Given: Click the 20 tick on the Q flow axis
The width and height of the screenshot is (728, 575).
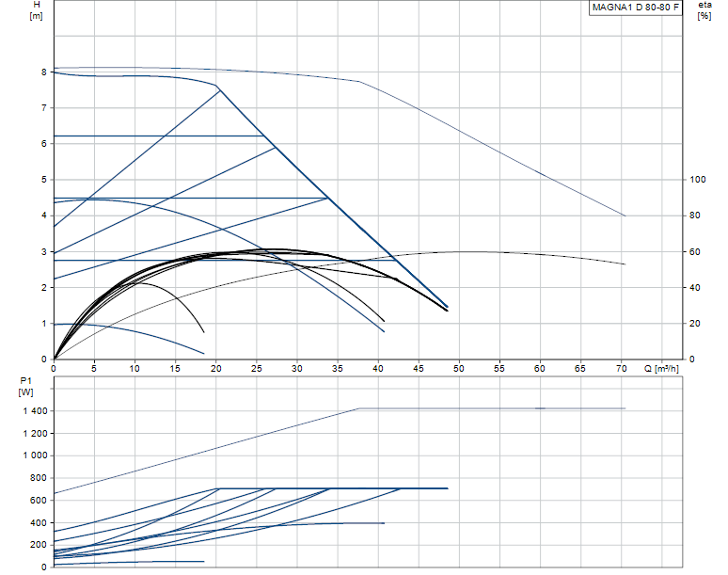Looking at the screenshot, I should (x=216, y=368).
